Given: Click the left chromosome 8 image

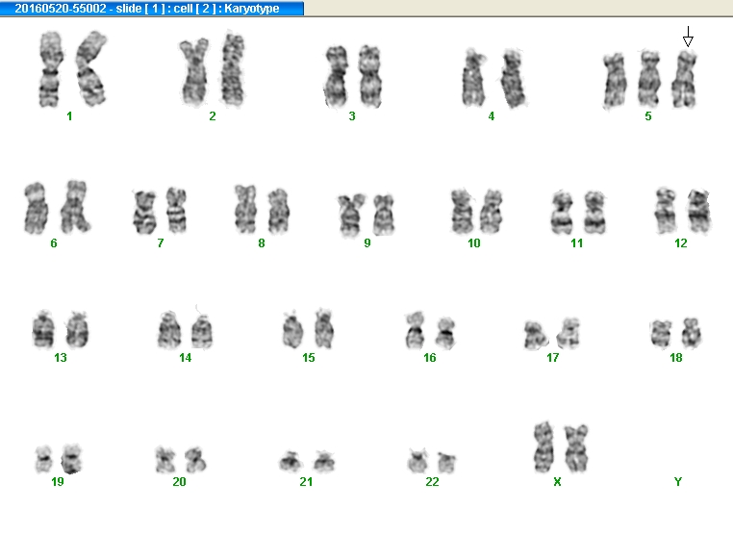Looking at the screenshot, I should coord(246,209).
